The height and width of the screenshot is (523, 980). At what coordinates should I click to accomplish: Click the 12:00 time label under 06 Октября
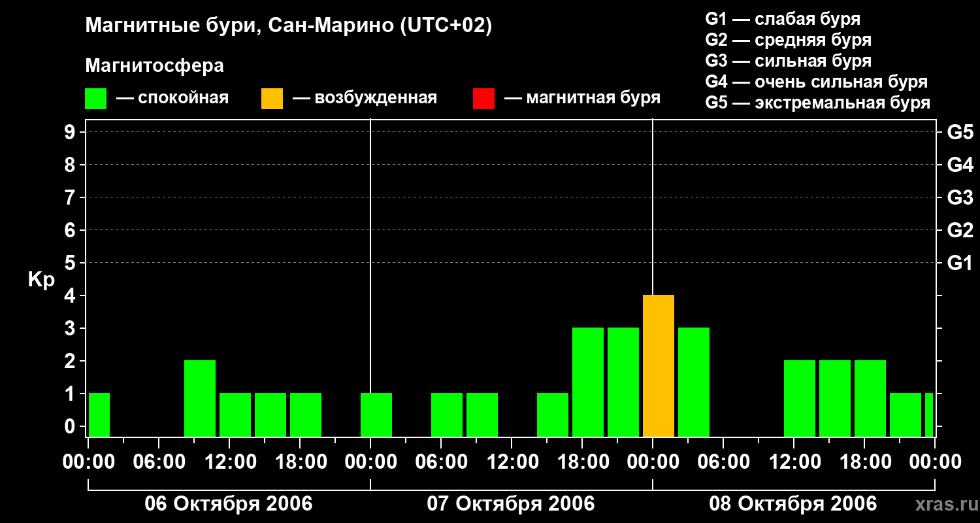[229, 462]
